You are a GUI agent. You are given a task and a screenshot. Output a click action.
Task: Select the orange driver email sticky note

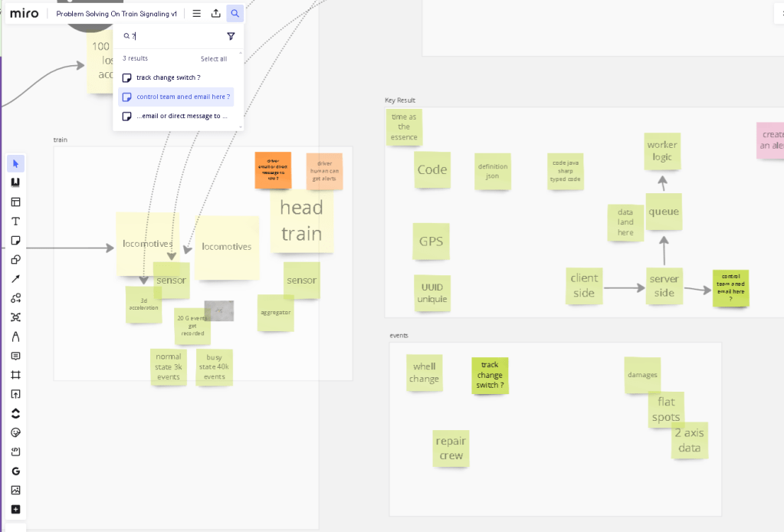click(x=273, y=170)
